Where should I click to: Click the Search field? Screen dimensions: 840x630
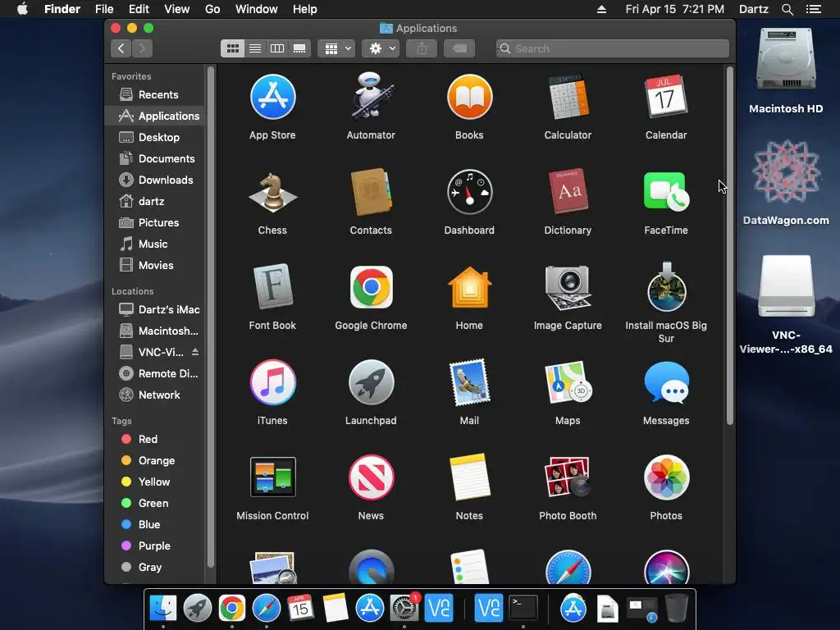pyautogui.click(x=613, y=48)
